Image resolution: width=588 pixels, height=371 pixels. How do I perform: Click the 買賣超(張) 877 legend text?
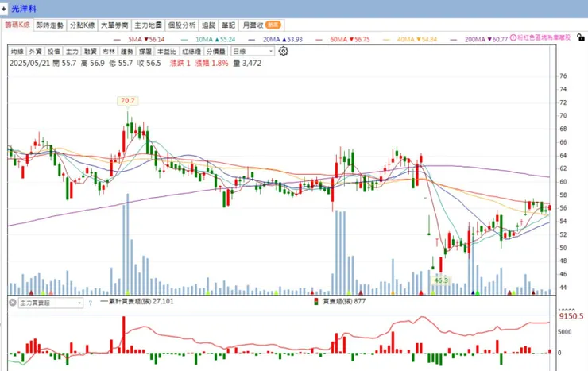pyautogui.click(x=344, y=301)
